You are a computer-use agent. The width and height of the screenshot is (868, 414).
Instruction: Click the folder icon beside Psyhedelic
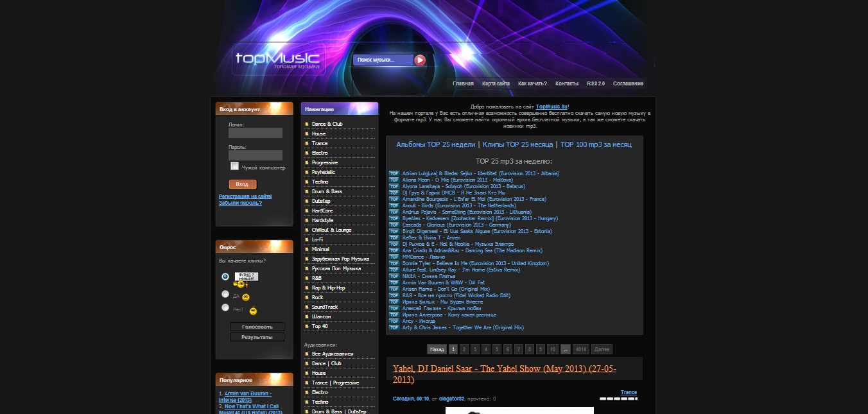307,172
